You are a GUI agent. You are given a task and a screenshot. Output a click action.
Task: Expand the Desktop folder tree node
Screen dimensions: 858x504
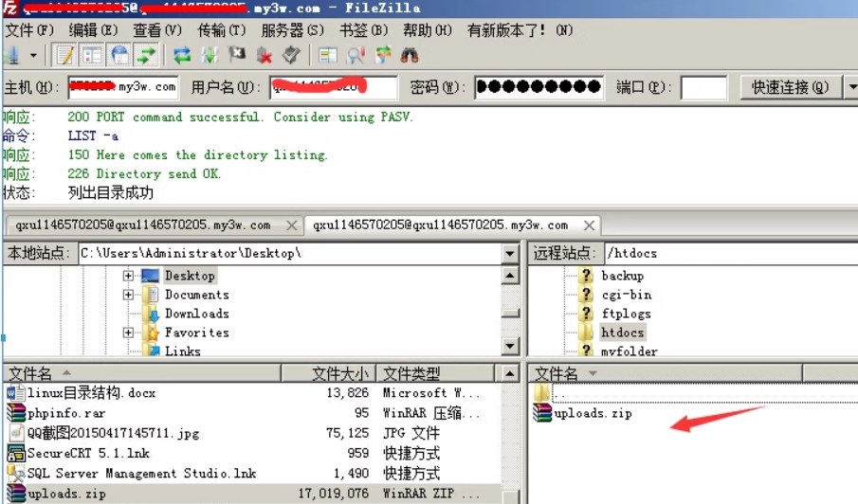tap(128, 276)
